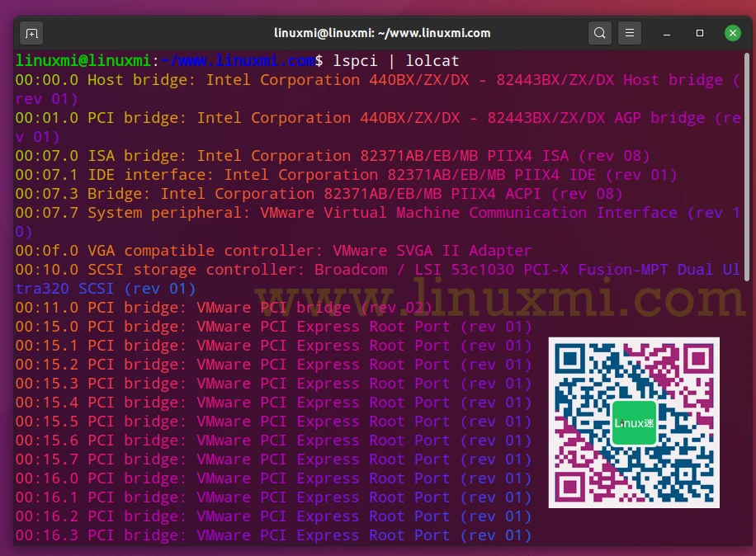
Task: Click the 00:15.2 PCI bridge line
Action: click(273, 365)
